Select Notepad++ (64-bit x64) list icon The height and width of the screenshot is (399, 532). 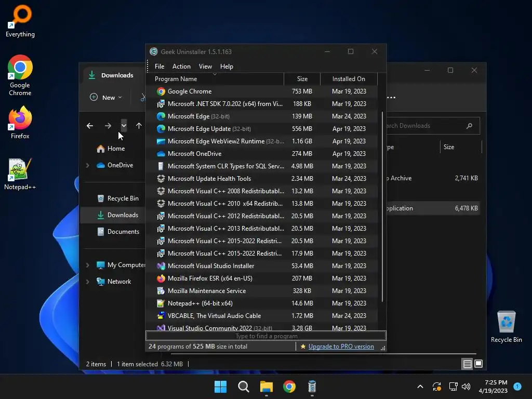click(x=161, y=303)
